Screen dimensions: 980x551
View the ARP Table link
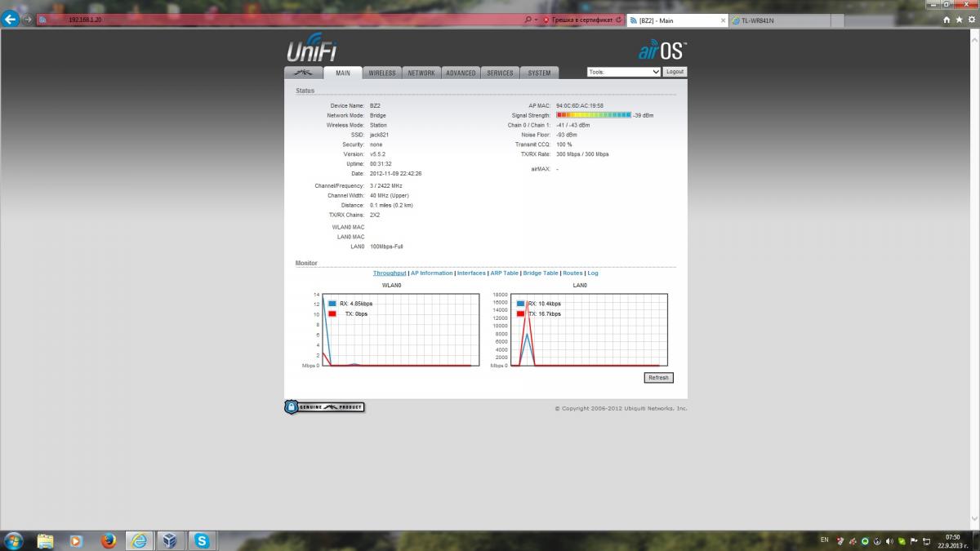(504, 273)
